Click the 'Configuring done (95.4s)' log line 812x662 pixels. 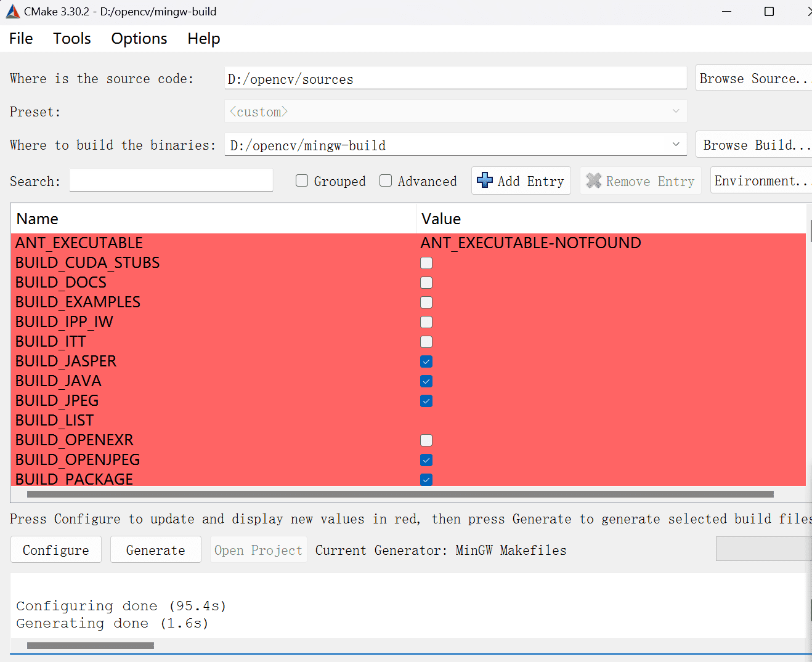pos(121,606)
